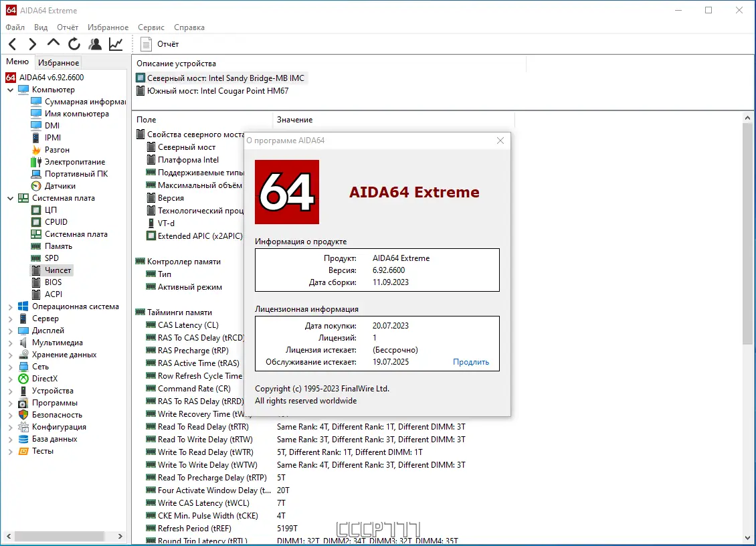
Task: Click the right arrow of the sidebar scrollbar
Action: (x=120, y=537)
